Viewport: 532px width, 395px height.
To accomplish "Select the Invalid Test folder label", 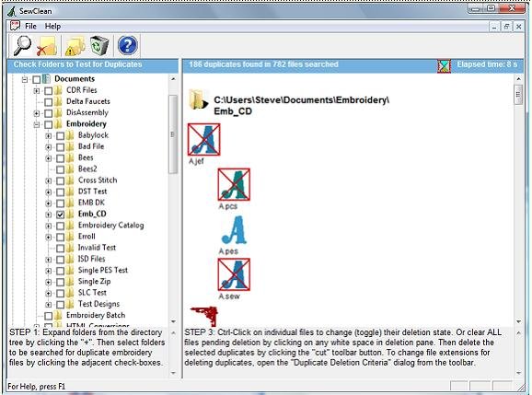I will coord(97,248).
